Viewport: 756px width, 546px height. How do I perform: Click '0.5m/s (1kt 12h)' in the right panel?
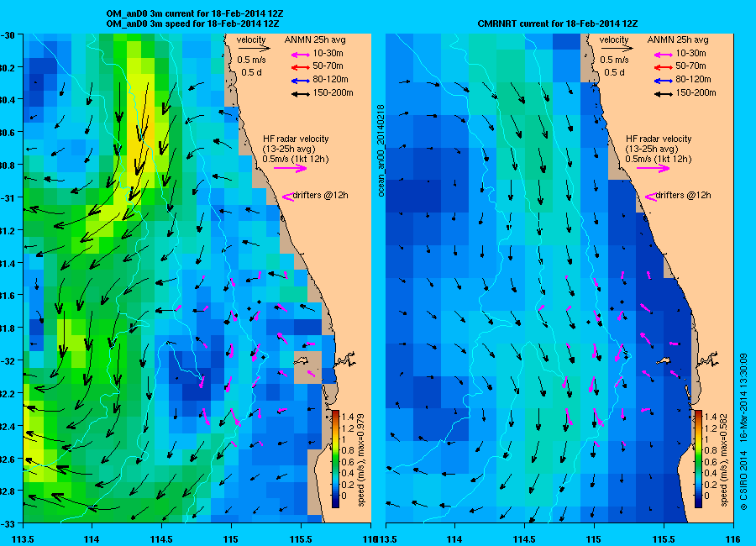pos(659,159)
